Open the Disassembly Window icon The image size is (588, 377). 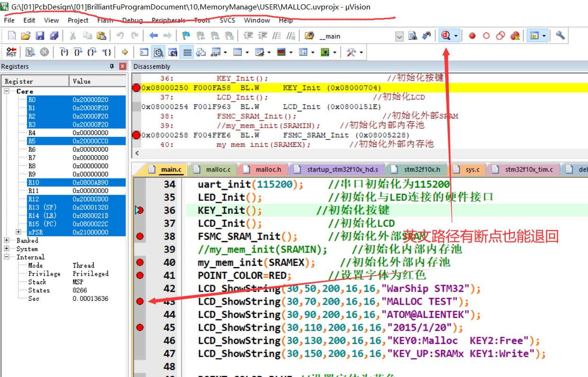coord(159,52)
